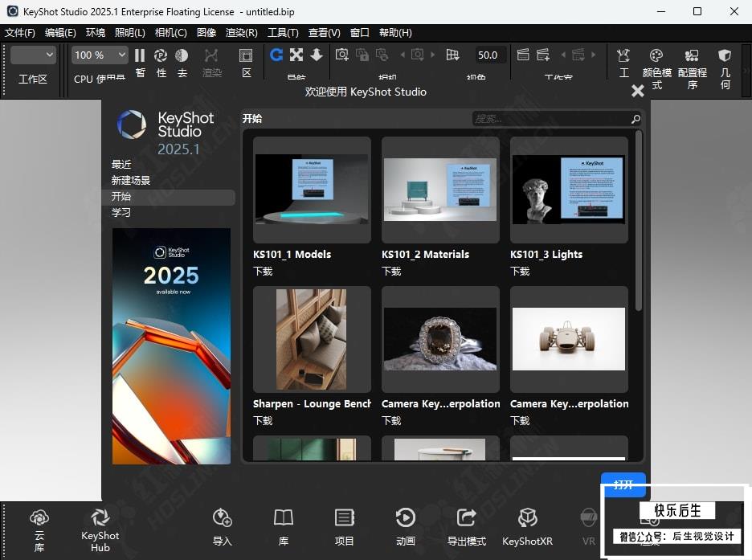Open the CPU usage 100 % dropdown
The height and width of the screenshot is (560, 752).
(x=100, y=55)
